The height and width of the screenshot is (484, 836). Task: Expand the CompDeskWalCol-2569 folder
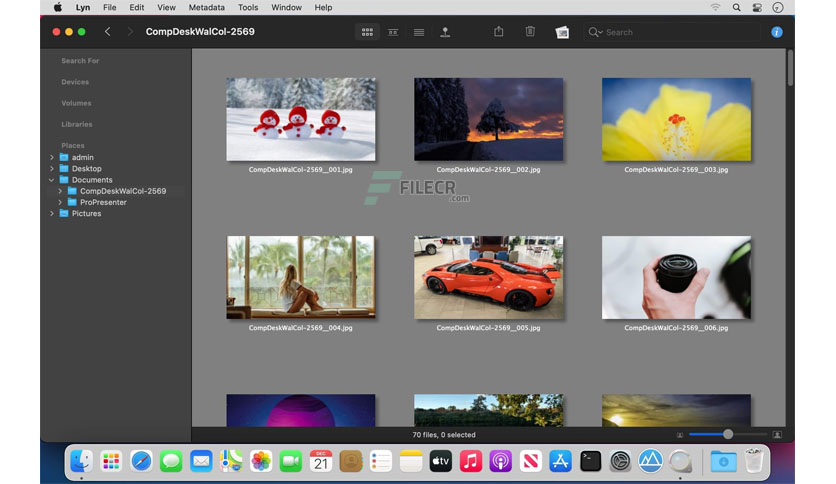coord(60,191)
